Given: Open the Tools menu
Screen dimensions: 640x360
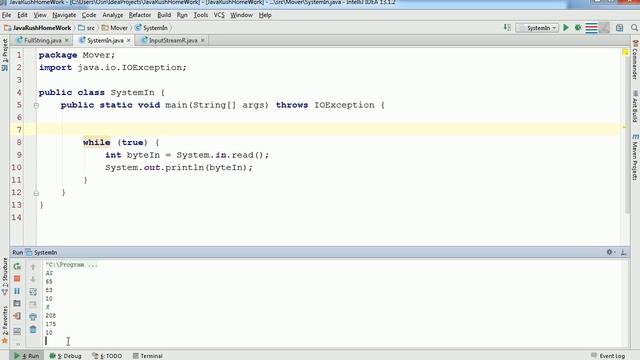Looking at the screenshot, I should click(x=200, y=15).
